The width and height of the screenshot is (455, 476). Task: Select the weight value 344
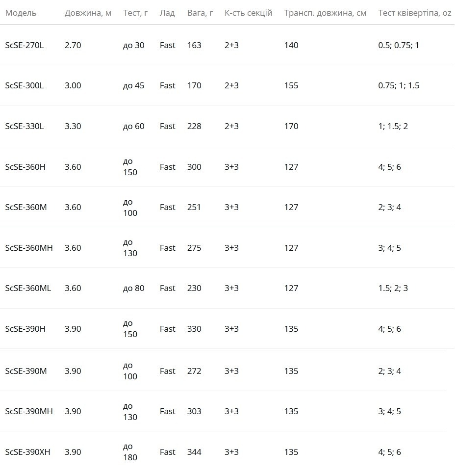point(194,452)
